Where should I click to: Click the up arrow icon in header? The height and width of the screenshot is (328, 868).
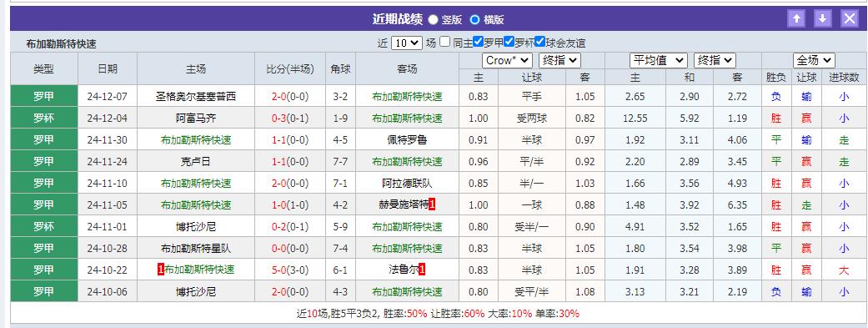[x=796, y=19]
